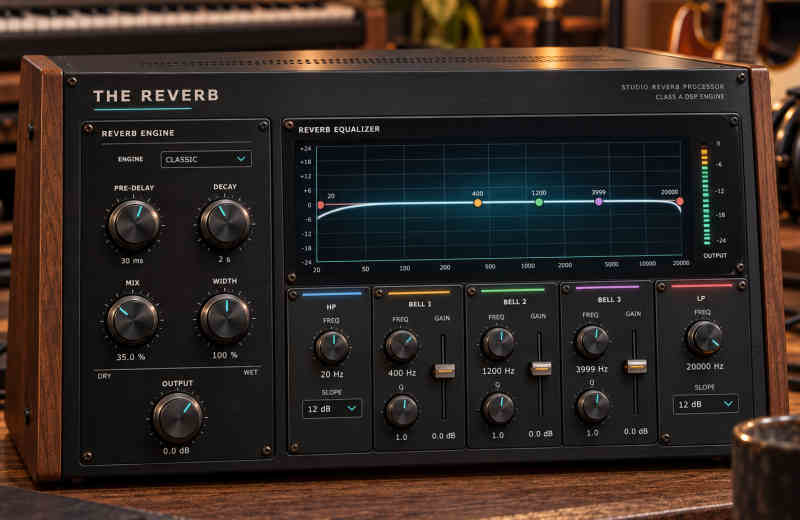Click the BELL 1 band header
The height and width of the screenshot is (520, 800).
coord(419,304)
